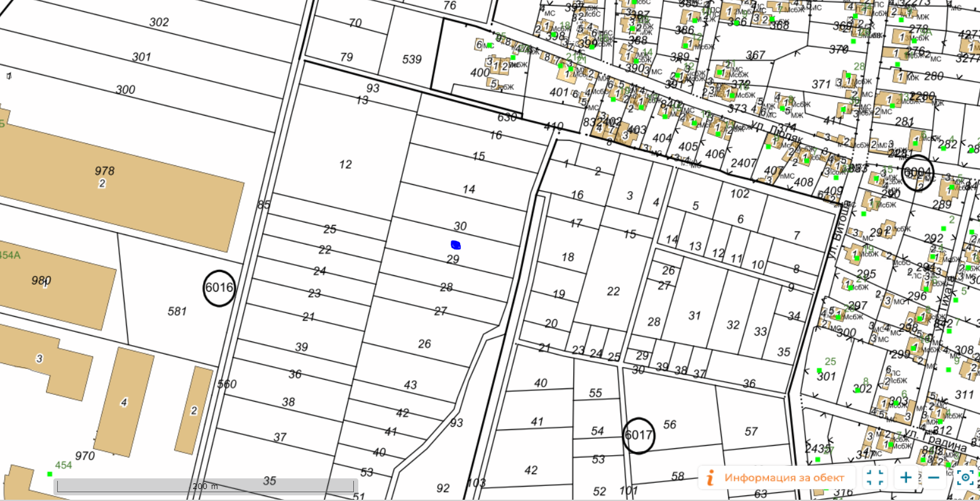The image size is (980, 501).
Task: Click road parcel label 85
Action: tap(264, 205)
